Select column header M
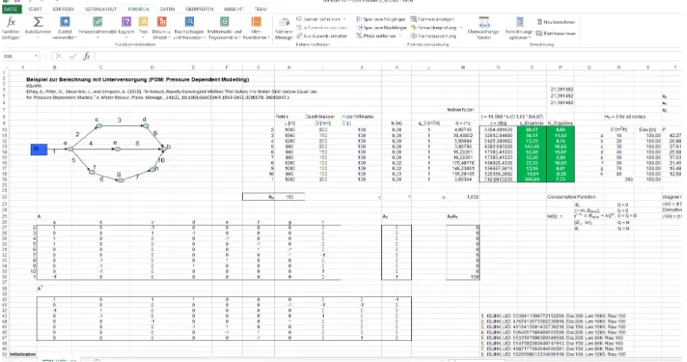The height and width of the screenshot is (362, 687). pyautogui.click(x=463, y=67)
